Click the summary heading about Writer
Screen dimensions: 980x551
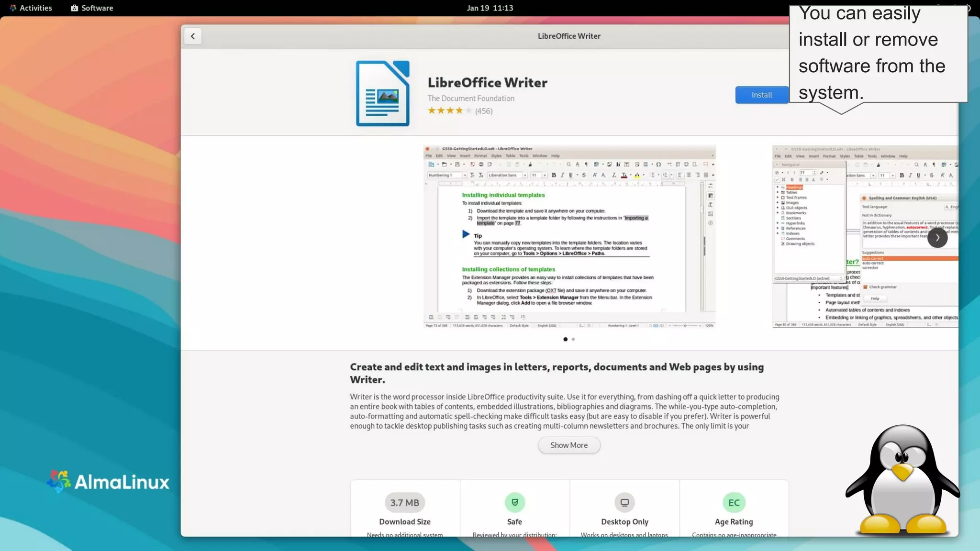(557, 373)
